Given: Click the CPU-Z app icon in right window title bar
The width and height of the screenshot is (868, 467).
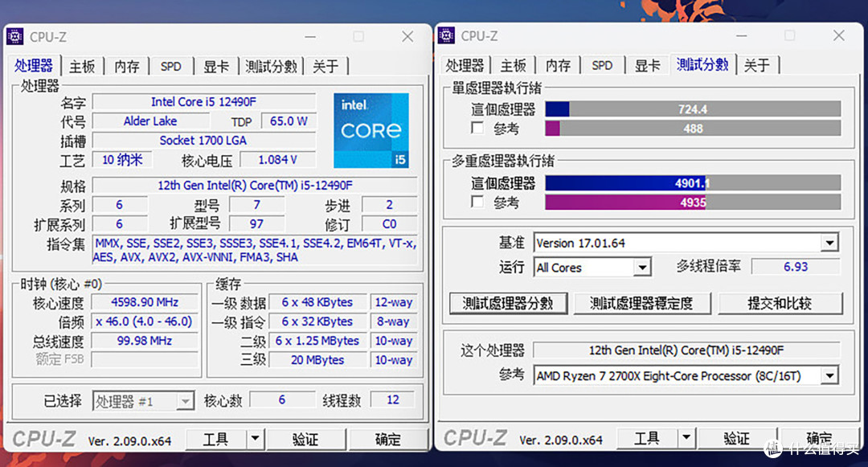Looking at the screenshot, I should point(446,35).
